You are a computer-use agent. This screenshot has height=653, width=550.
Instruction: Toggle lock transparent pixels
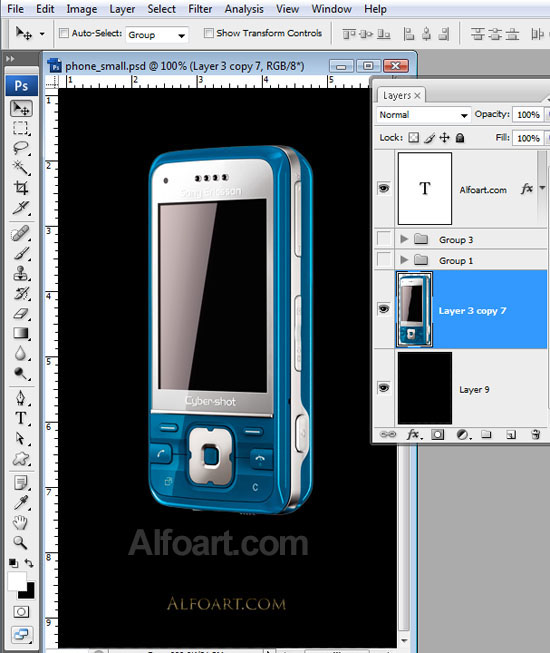tap(413, 137)
